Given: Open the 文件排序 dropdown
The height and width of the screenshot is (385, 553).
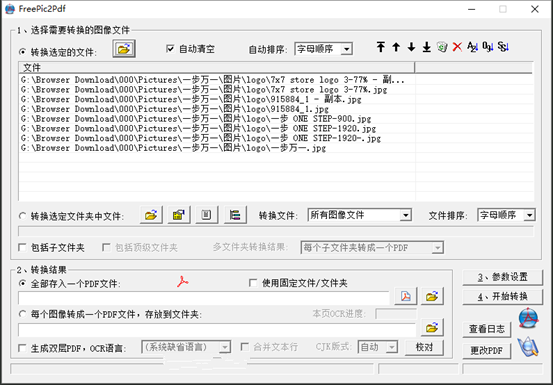Looking at the screenshot, I should [x=506, y=215].
